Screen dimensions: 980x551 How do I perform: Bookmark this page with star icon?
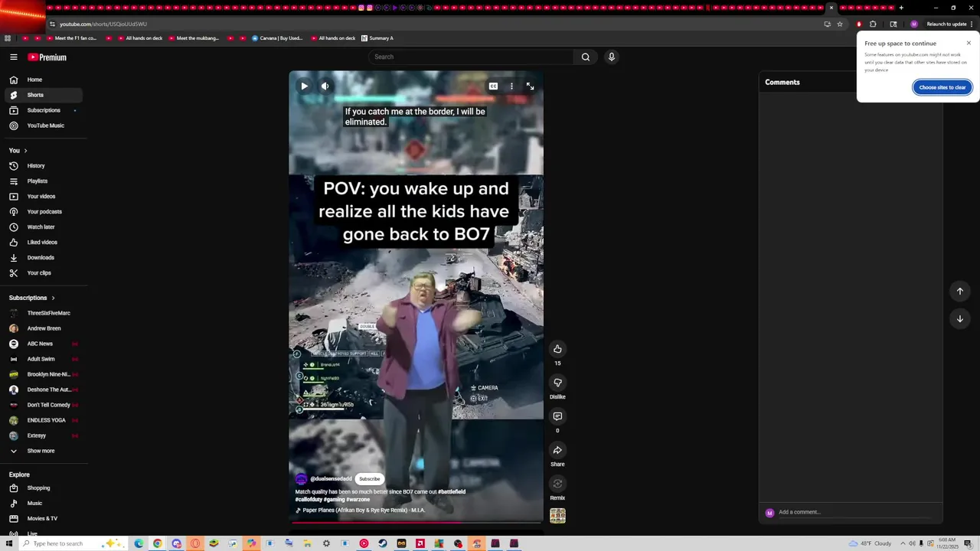tap(840, 24)
